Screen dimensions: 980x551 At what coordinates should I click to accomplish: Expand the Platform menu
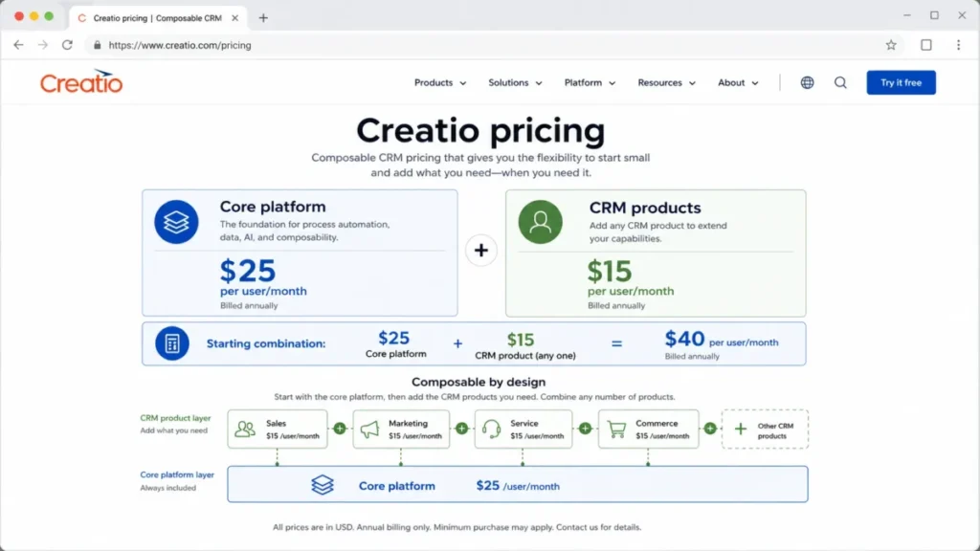(x=590, y=82)
